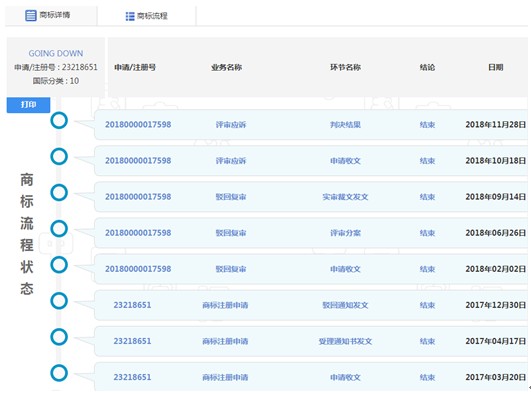
Task: Click the 受理通知书发文 stage name
Action: [x=345, y=341]
